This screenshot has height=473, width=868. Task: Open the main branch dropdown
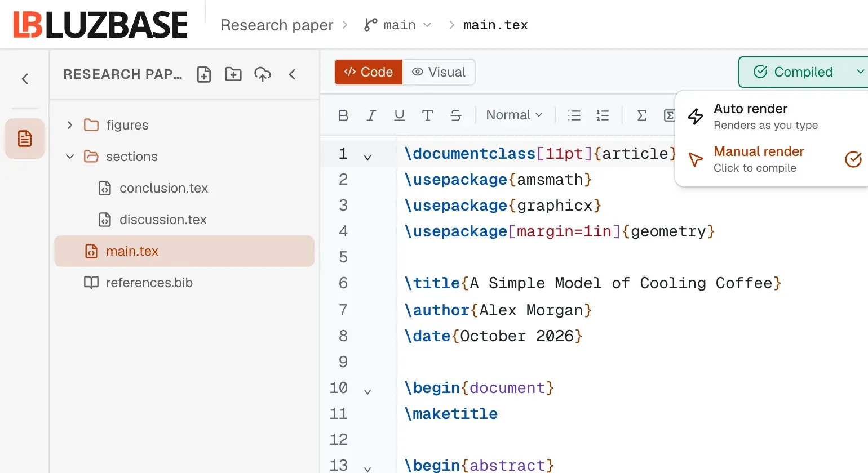[398, 25]
